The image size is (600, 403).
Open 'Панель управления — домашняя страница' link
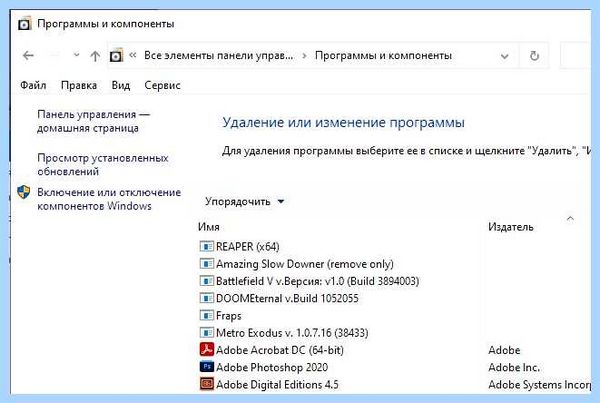(x=93, y=121)
